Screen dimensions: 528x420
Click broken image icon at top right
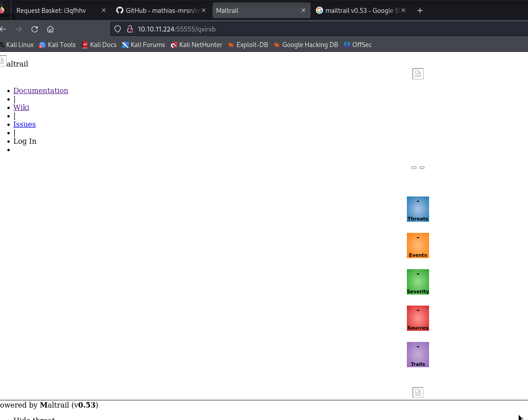tap(418, 74)
